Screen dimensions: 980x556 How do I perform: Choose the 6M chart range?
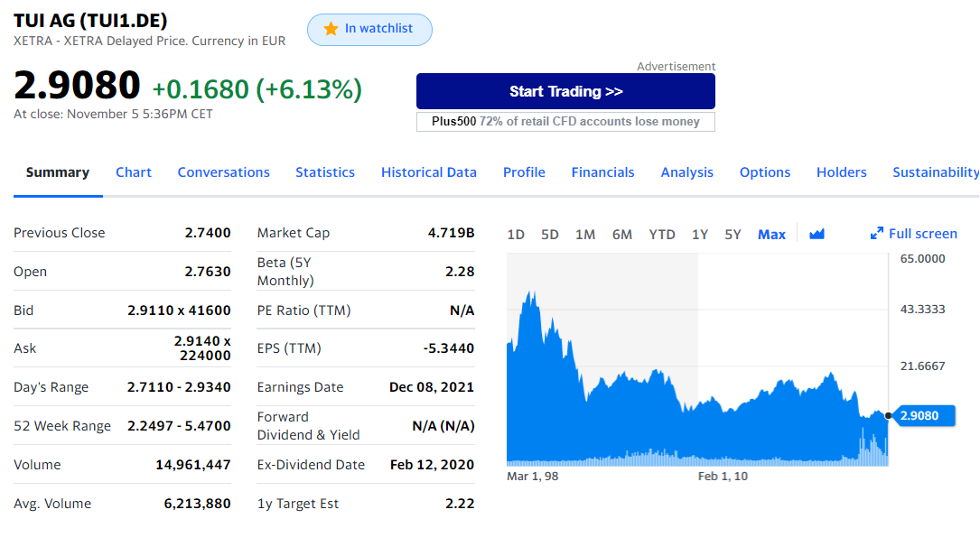(621, 235)
